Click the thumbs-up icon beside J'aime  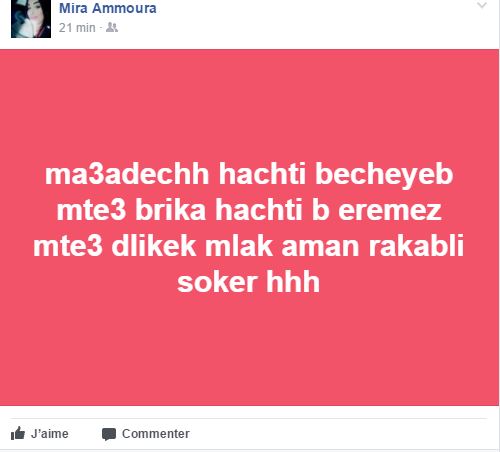tap(18, 433)
